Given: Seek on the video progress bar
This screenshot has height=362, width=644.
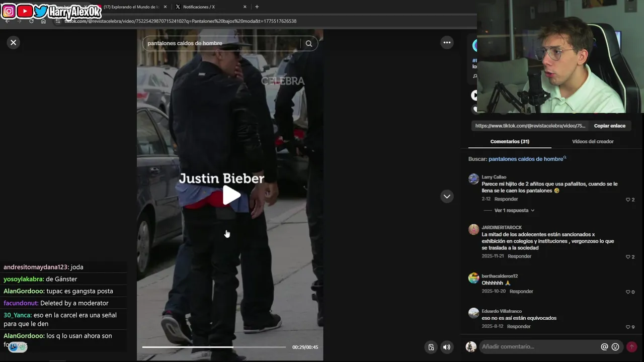Looking at the screenshot, I should [214, 347].
